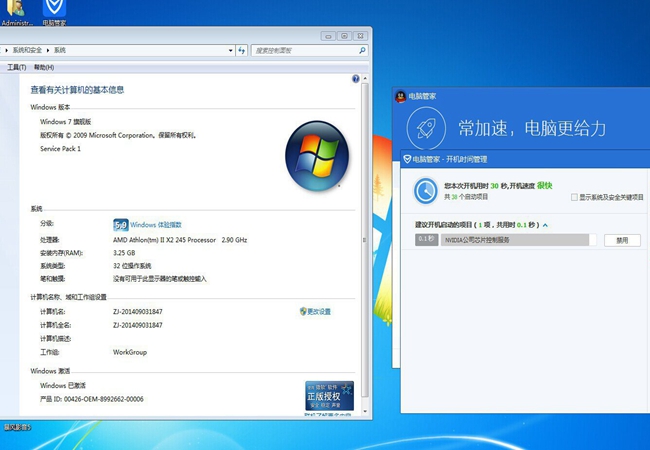Click the clock icon in boot time panel
The height and width of the screenshot is (450, 650).
point(426,191)
